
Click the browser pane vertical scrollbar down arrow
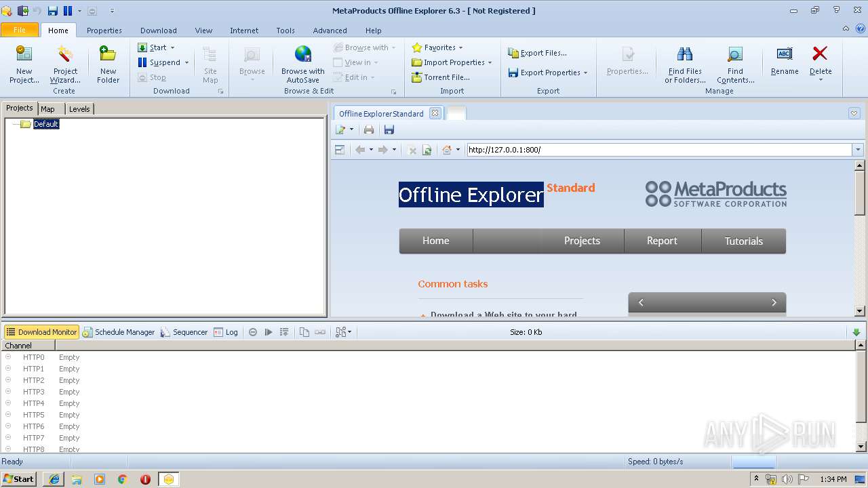pos(860,311)
